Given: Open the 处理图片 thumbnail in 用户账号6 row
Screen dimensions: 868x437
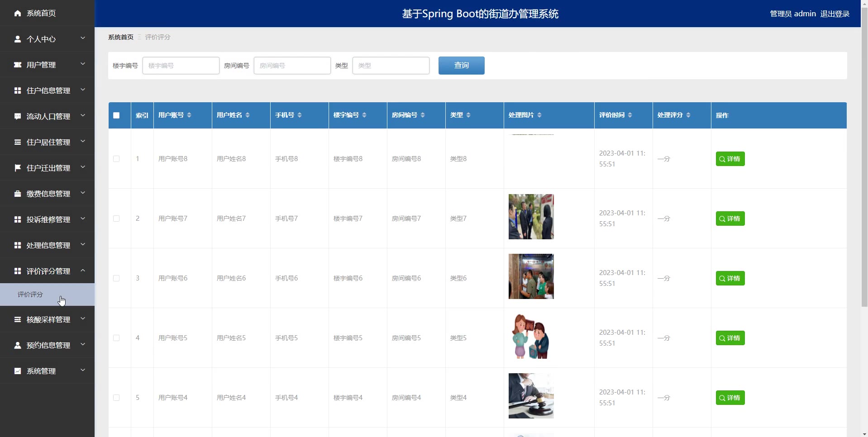Looking at the screenshot, I should coord(531,276).
